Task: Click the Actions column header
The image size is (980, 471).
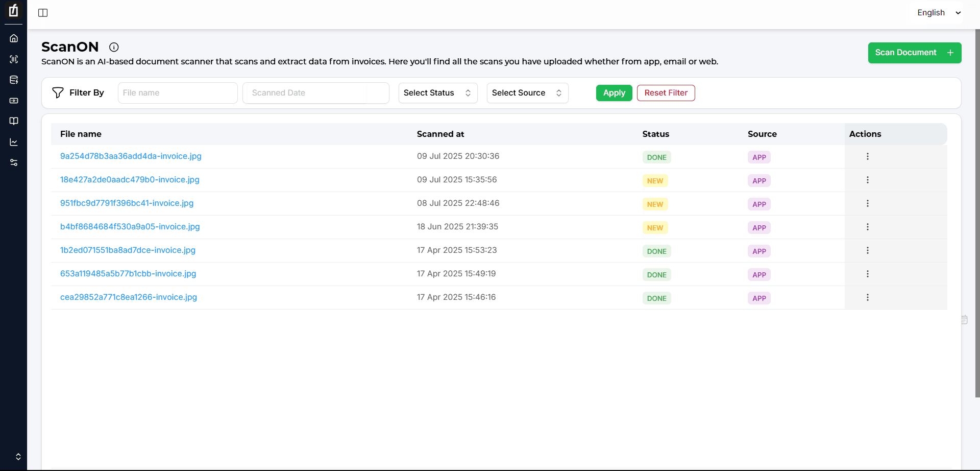Action: pyautogui.click(x=865, y=134)
